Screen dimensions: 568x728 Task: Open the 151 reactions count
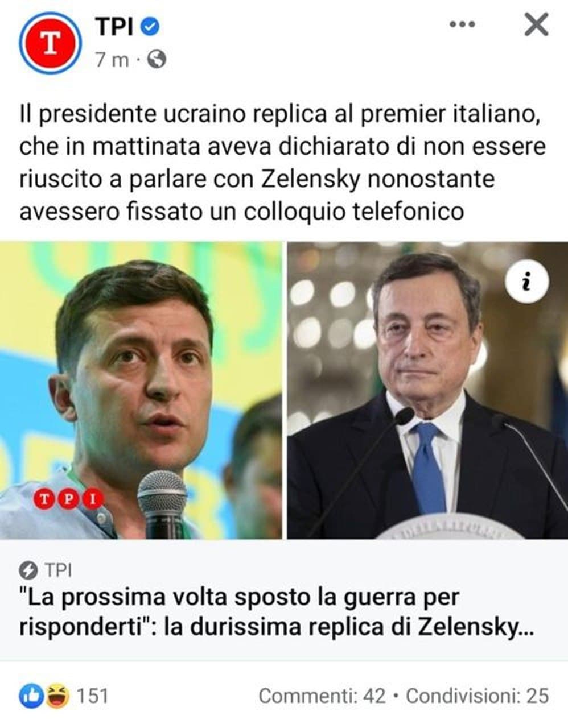(92, 695)
